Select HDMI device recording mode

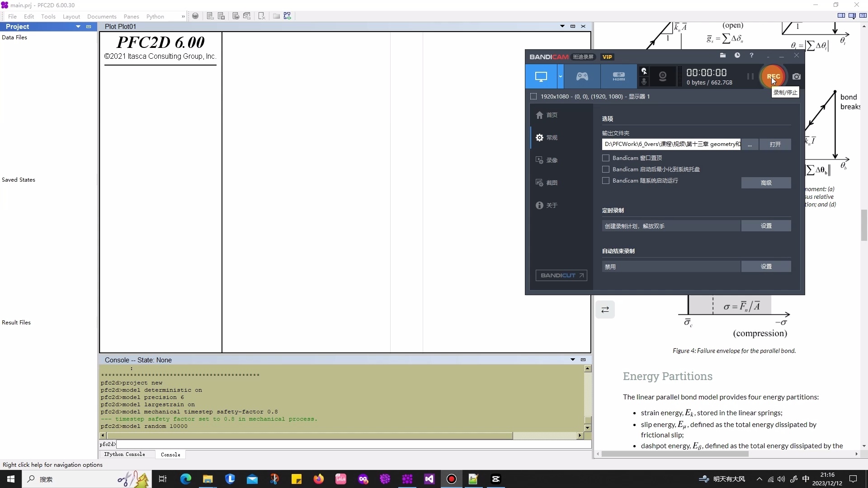tap(618, 76)
